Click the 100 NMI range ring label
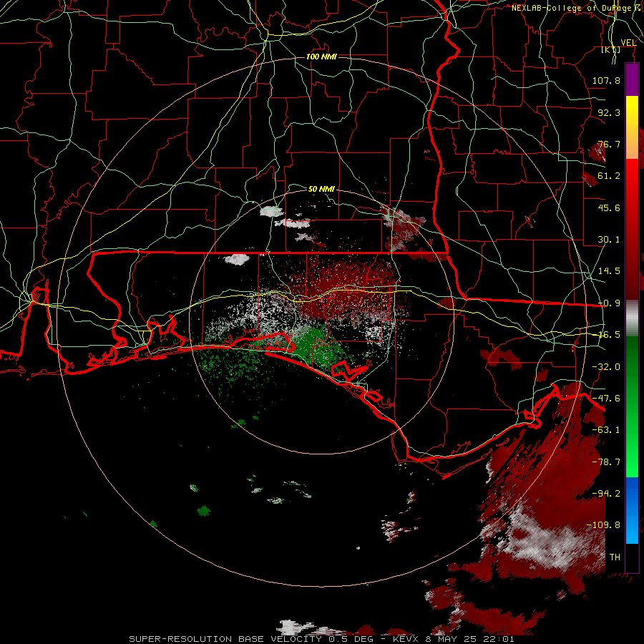The image size is (644, 644). (x=321, y=57)
